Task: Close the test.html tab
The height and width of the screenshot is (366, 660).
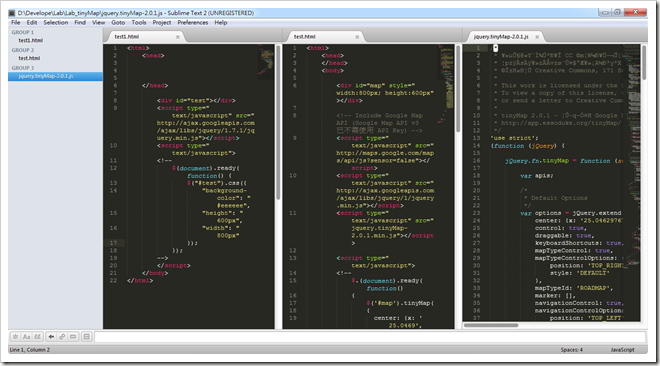Action: pyautogui.click(x=357, y=37)
